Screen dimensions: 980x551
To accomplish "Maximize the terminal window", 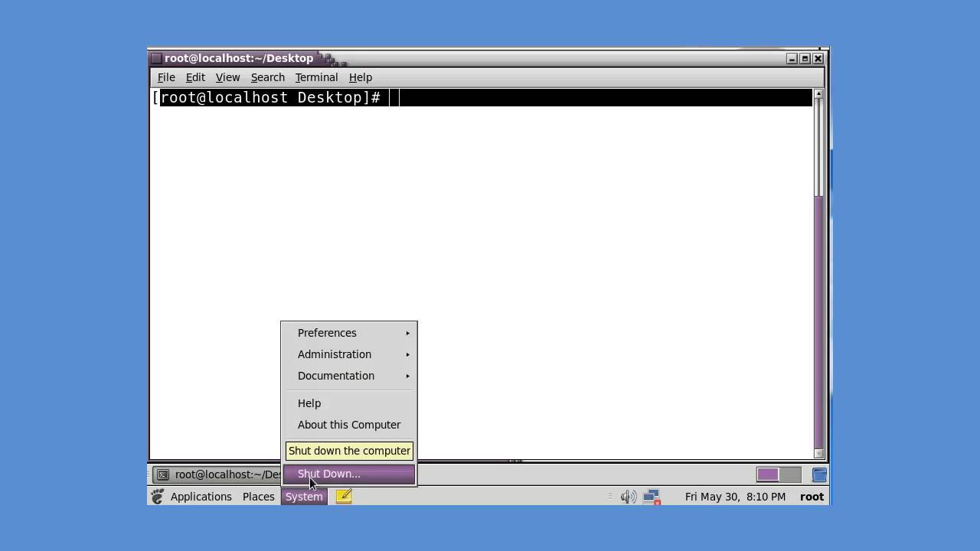I will coord(805,58).
